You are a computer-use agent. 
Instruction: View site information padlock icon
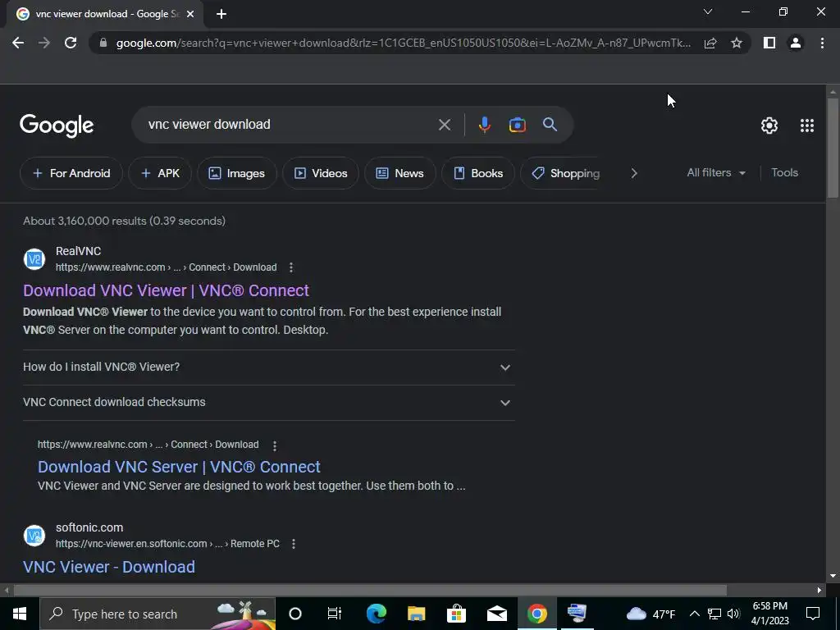tap(103, 43)
